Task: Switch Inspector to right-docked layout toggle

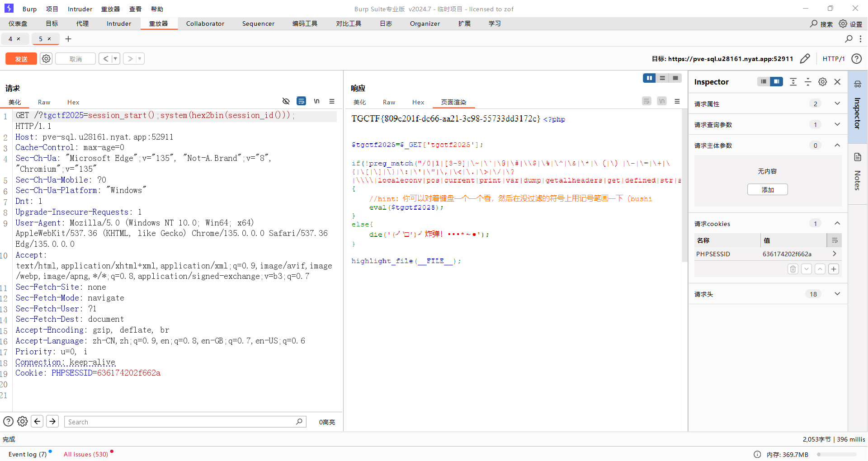Action: pyautogui.click(x=777, y=82)
